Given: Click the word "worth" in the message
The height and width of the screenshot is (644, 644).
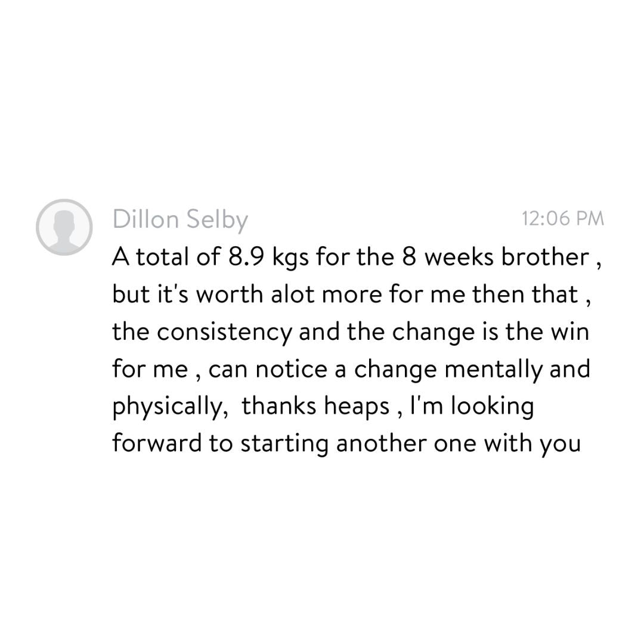Looking at the screenshot, I should pos(229,295).
